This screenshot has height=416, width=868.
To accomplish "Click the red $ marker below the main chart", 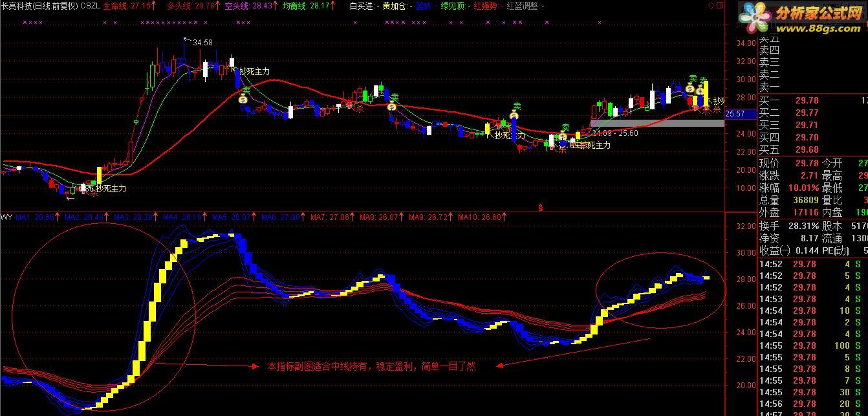I will click(541, 207).
